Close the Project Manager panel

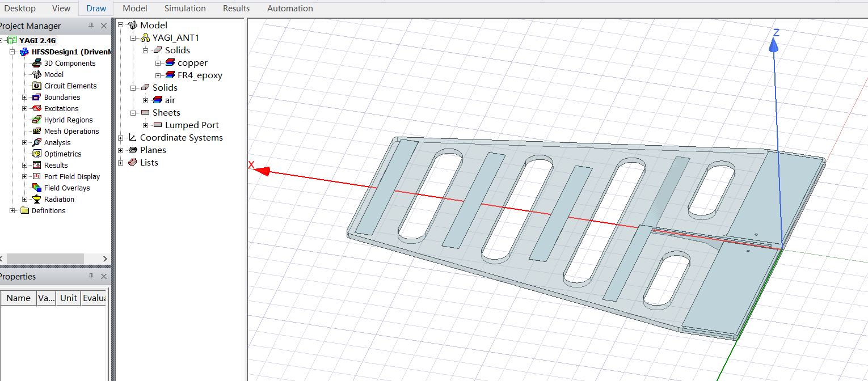tap(104, 26)
